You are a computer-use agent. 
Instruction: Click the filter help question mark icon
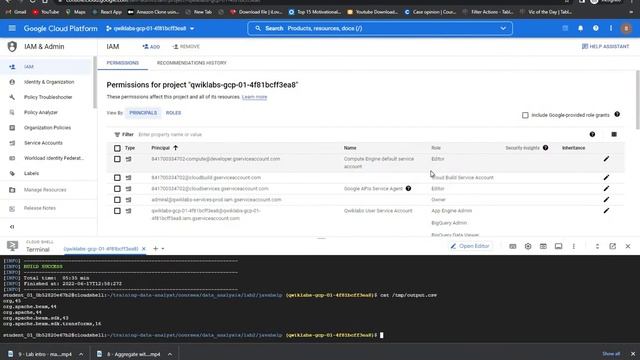point(592,134)
